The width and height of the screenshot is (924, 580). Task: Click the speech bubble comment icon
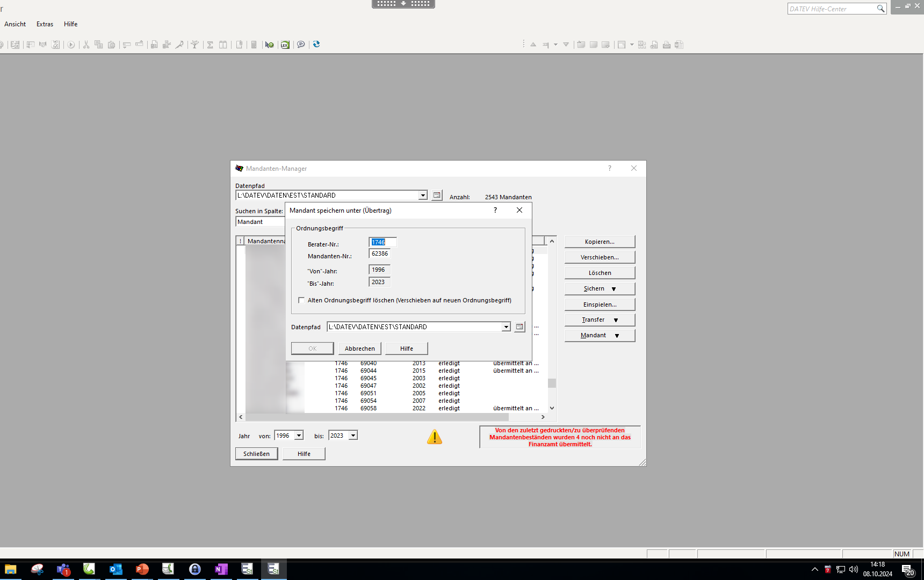[301, 45]
